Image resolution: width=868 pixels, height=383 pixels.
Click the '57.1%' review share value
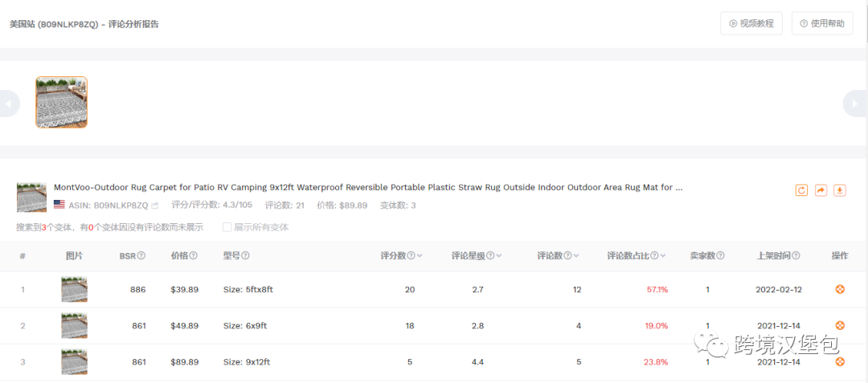(x=657, y=289)
